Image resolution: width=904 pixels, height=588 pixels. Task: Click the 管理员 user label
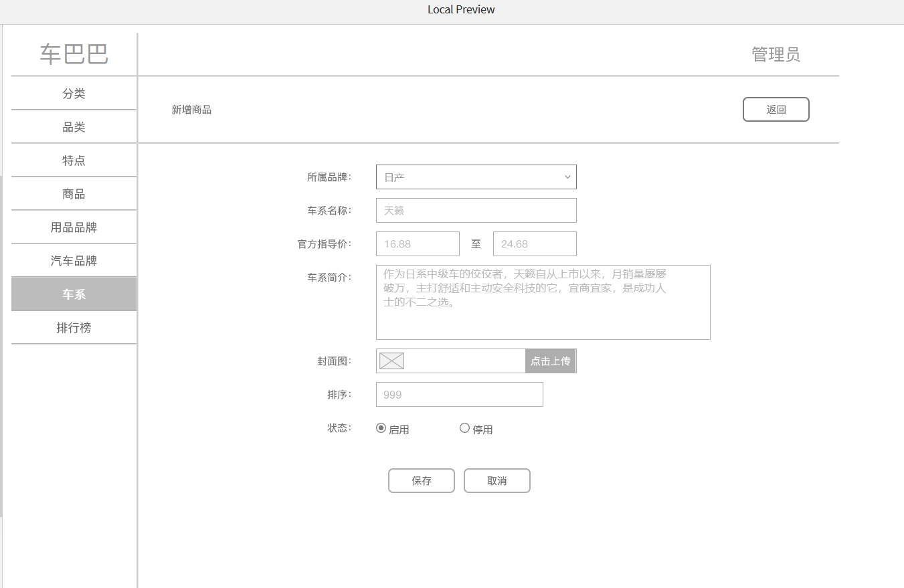click(776, 54)
